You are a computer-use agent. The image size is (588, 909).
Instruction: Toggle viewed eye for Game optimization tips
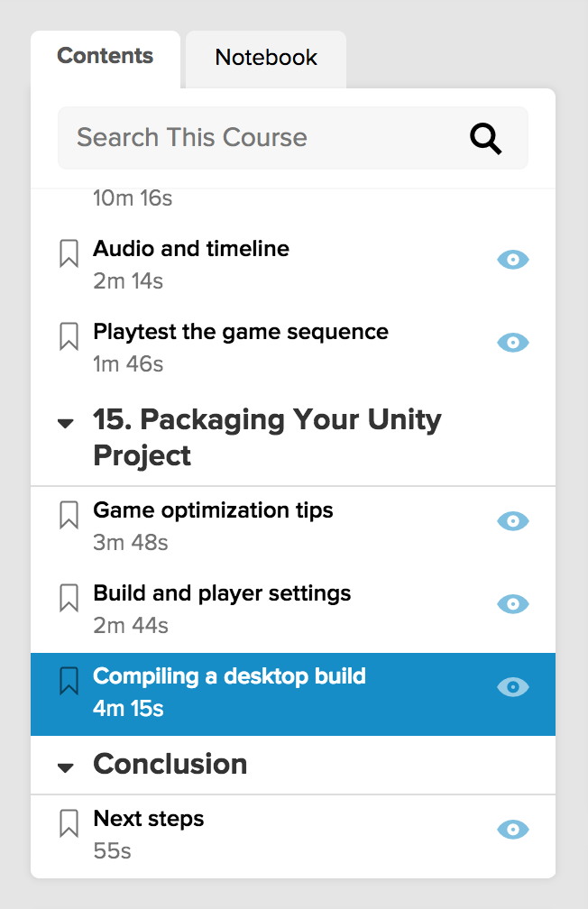(513, 521)
